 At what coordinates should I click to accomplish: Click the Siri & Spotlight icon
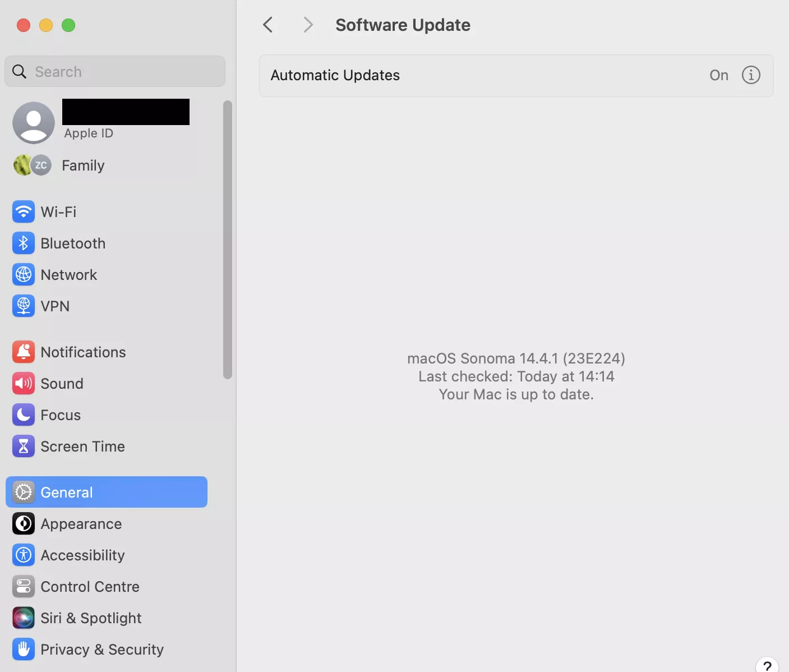click(23, 618)
